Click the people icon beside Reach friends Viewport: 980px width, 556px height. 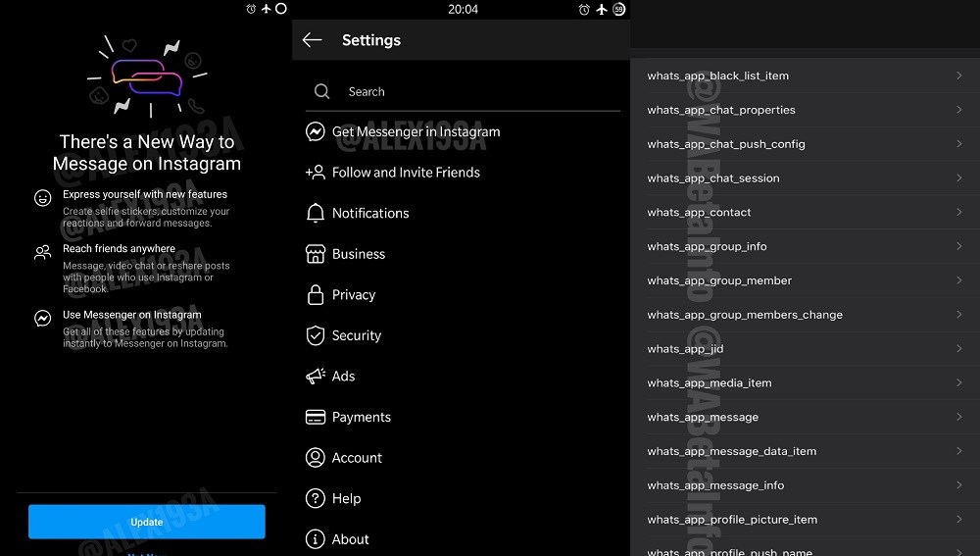click(42, 252)
